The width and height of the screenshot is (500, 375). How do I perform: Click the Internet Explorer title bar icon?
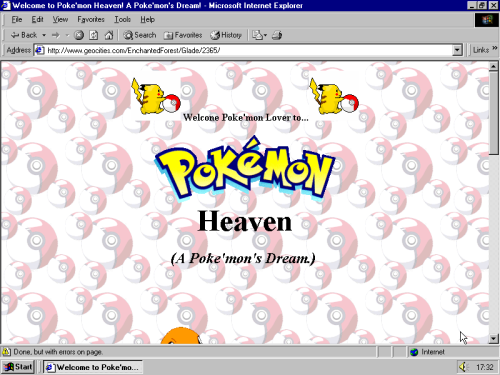tap(6, 5)
